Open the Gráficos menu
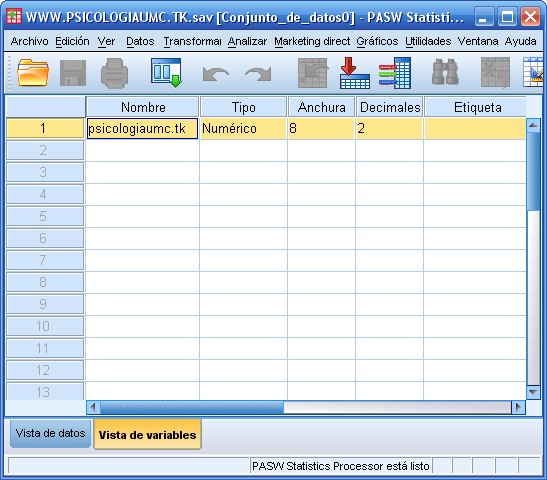The image size is (547, 480). tap(377, 41)
